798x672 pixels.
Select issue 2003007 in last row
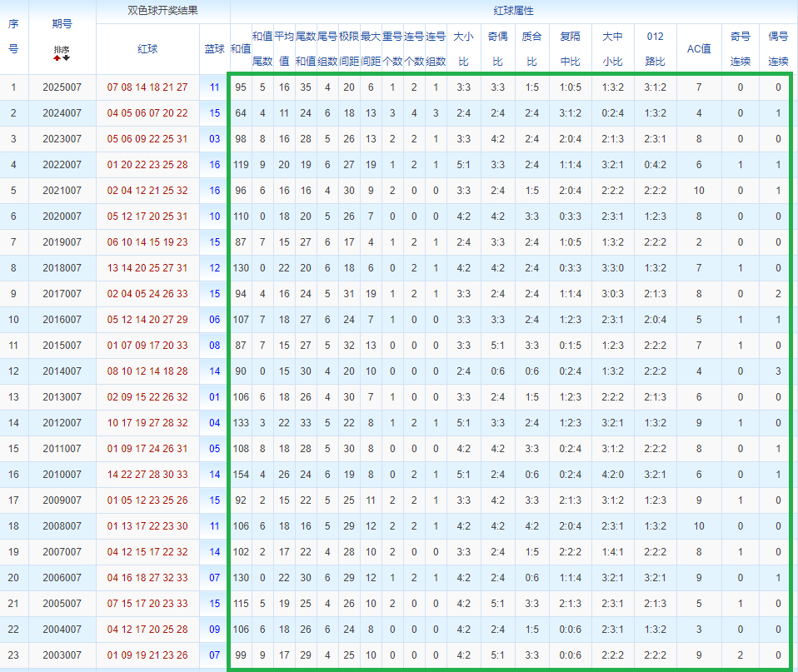coord(62,655)
